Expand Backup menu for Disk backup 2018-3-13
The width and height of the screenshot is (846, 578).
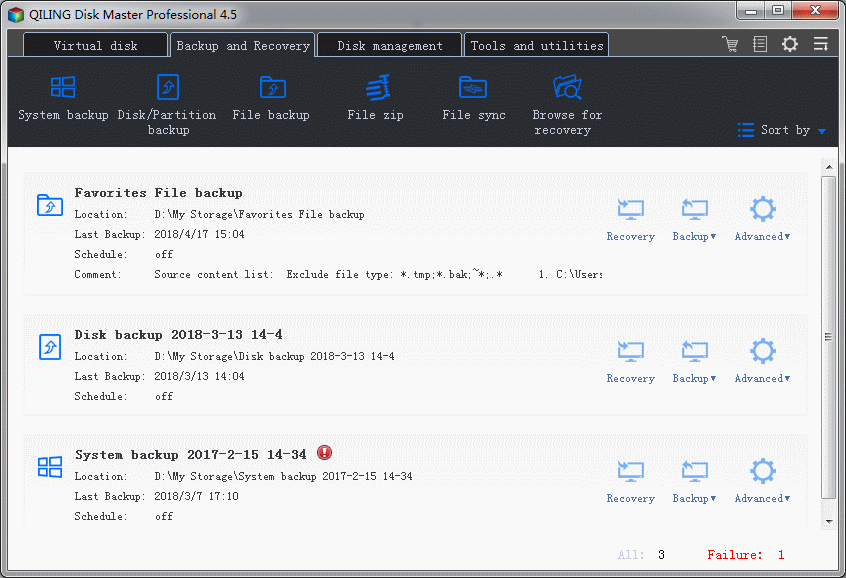tap(694, 362)
